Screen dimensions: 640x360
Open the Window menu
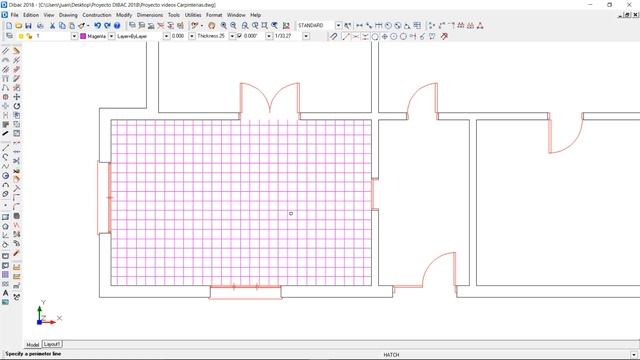236,15
